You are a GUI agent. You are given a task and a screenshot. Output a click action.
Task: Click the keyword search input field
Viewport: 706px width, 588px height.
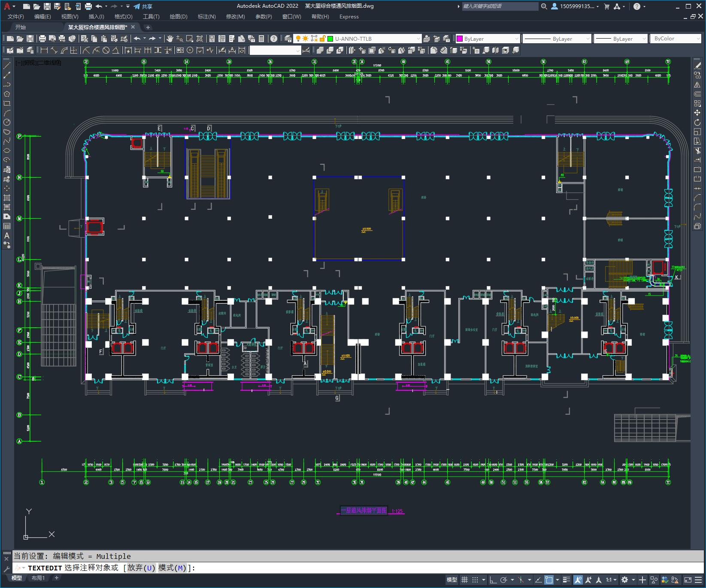[500, 6]
